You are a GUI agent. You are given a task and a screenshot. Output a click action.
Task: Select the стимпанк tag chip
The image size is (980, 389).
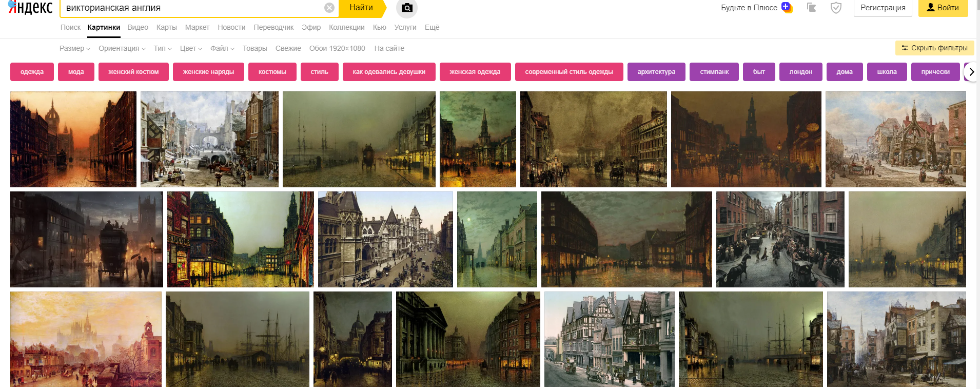[x=714, y=72]
